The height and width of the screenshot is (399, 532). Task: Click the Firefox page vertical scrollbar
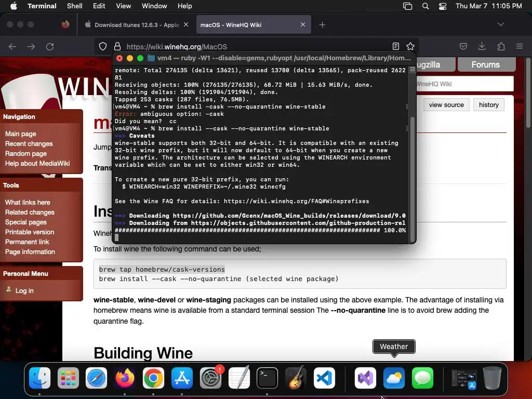(x=528, y=94)
